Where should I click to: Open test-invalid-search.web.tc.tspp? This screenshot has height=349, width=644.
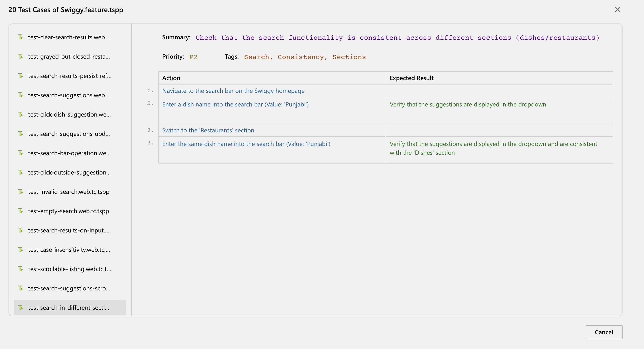pos(70,192)
